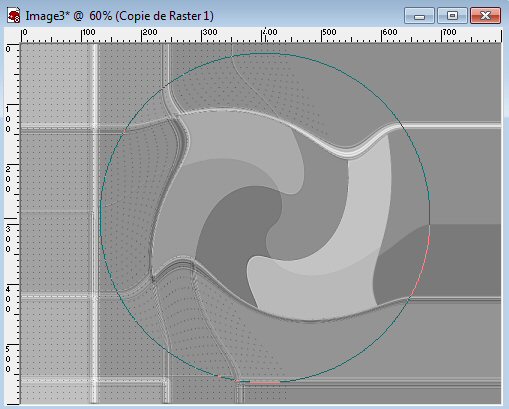The width and height of the screenshot is (509, 409).
Task: Click the ruler origin corner box
Action: [x=12, y=35]
